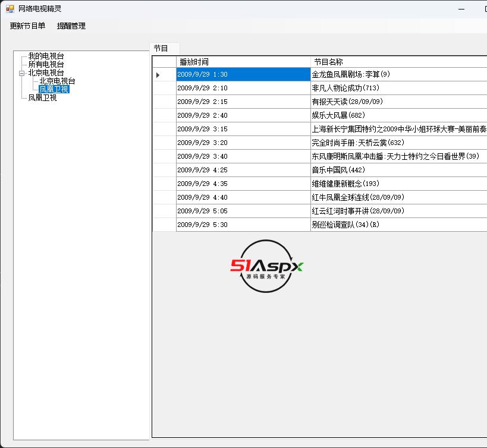Select child node 北京电视台 under parent
The image size is (487, 448).
pyautogui.click(x=57, y=81)
